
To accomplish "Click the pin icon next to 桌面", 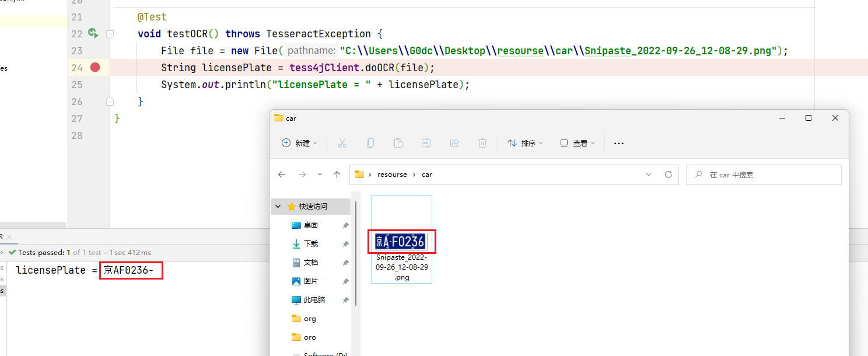I will pyautogui.click(x=345, y=225).
